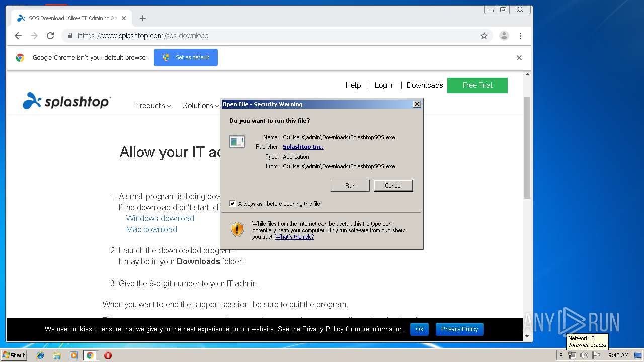Click the network tray icon
The width and height of the screenshot is (644, 362).
tap(572, 355)
